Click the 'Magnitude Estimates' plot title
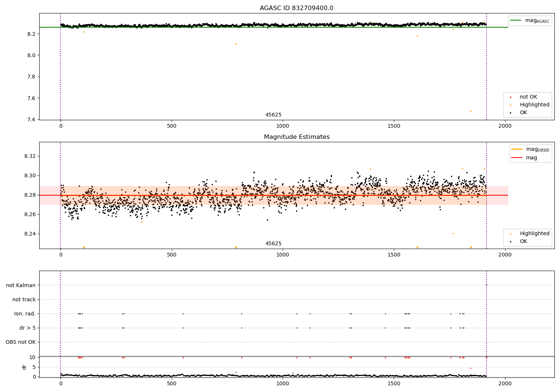 pos(296,137)
